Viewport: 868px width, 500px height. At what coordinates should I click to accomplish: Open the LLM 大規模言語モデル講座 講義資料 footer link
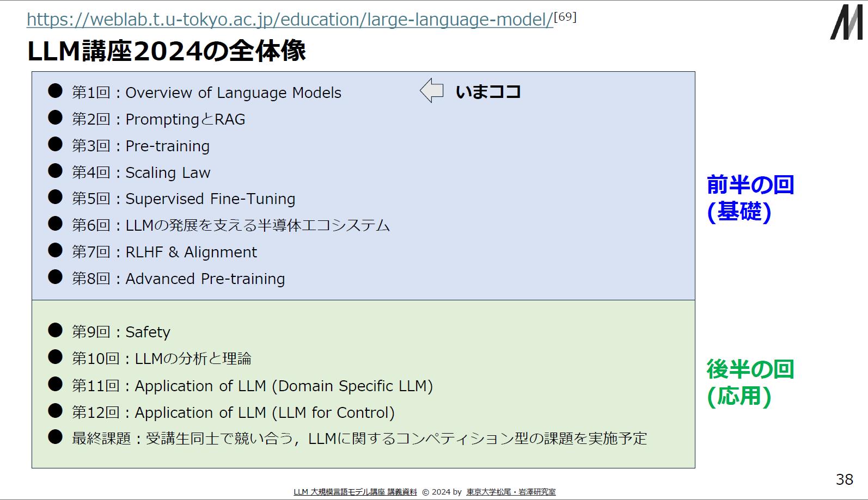355,492
